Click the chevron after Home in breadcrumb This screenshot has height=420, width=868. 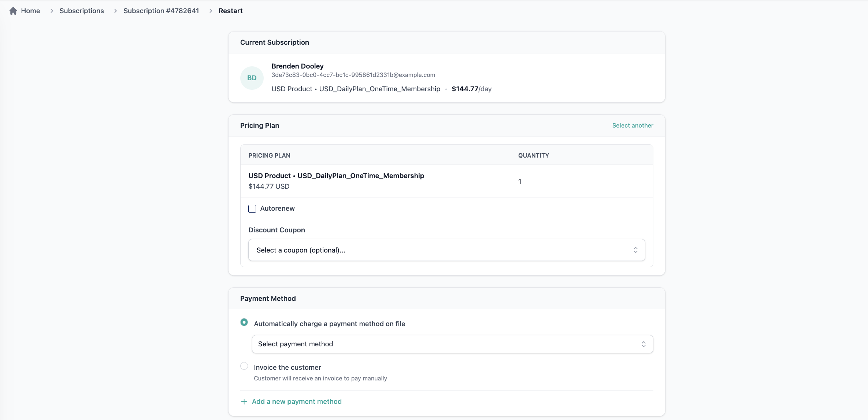(52, 11)
